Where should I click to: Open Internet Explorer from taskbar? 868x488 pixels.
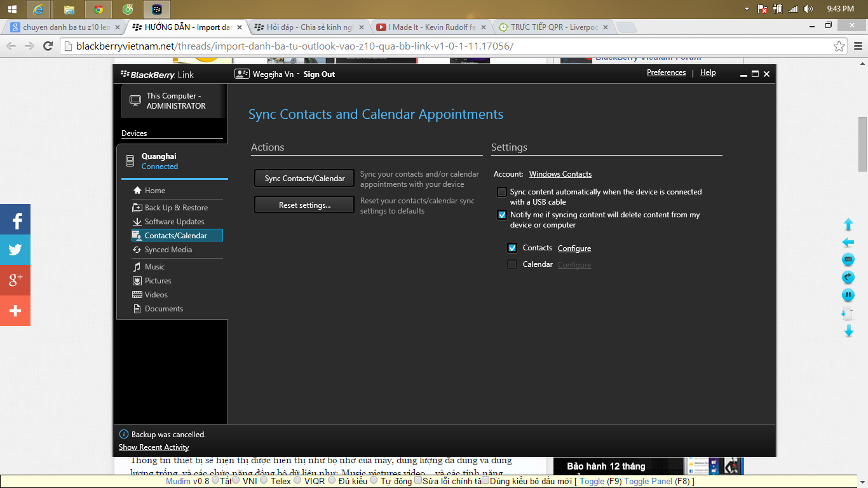39,9
